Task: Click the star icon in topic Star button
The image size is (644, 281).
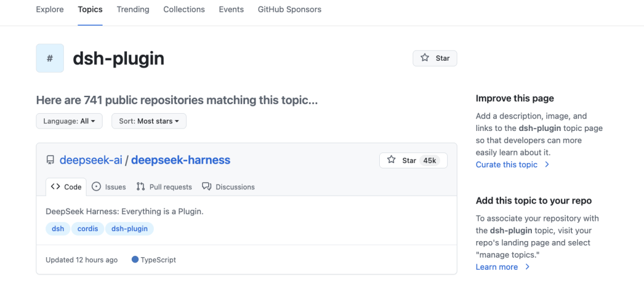Action: click(x=425, y=58)
